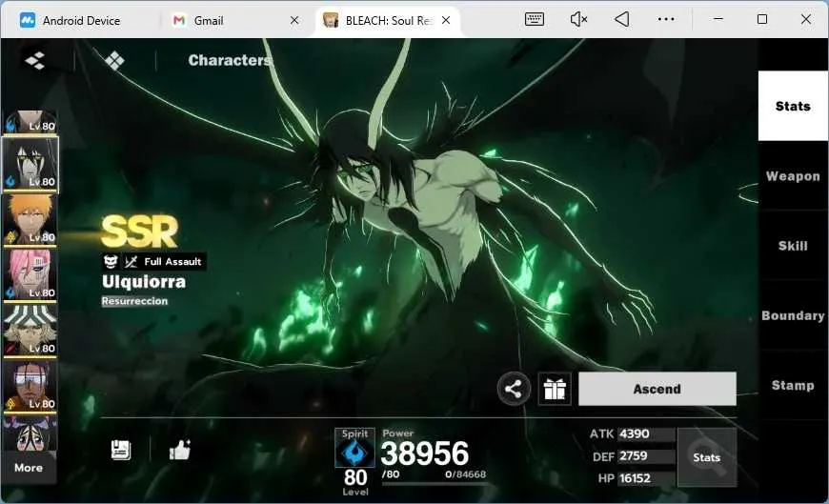
Task: Click the share icon next to Ascend
Action: point(514,389)
